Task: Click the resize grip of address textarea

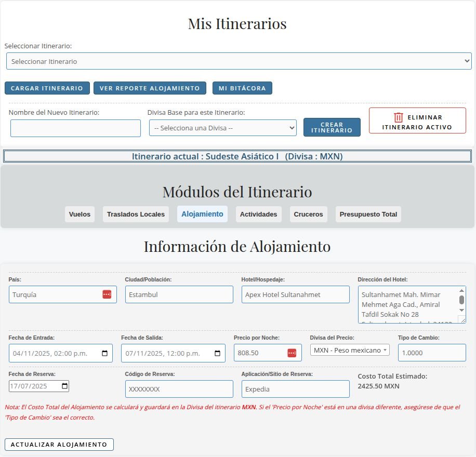Action: click(462, 320)
